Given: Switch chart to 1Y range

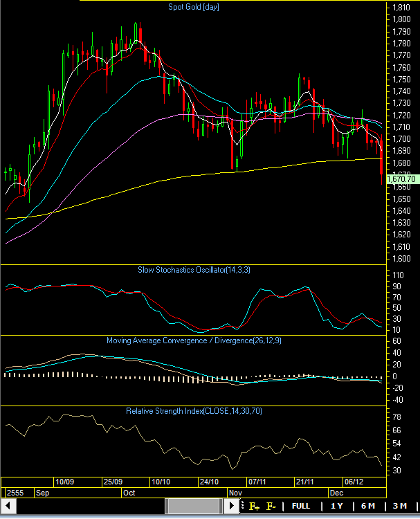Looking at the screenshot, I should tap(336, 506).
